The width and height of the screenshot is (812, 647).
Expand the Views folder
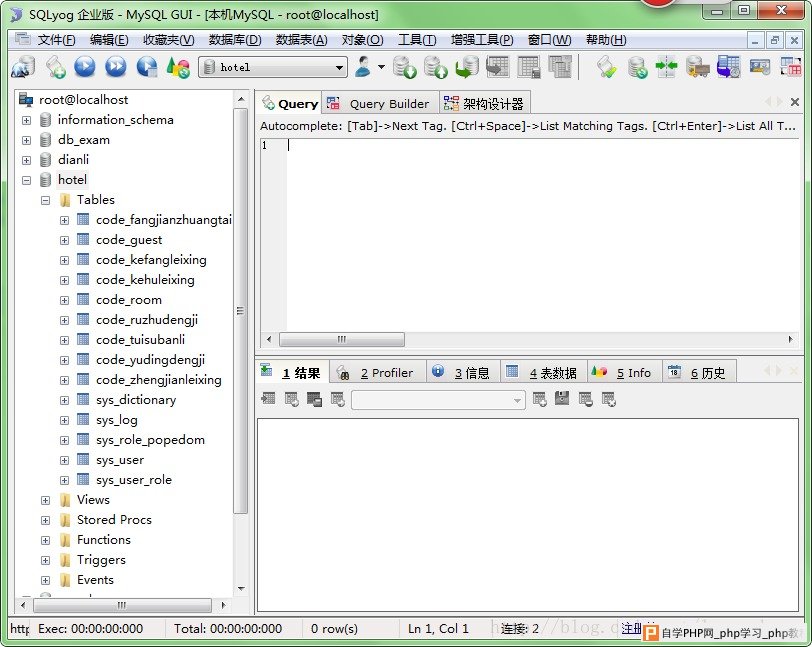46,500
